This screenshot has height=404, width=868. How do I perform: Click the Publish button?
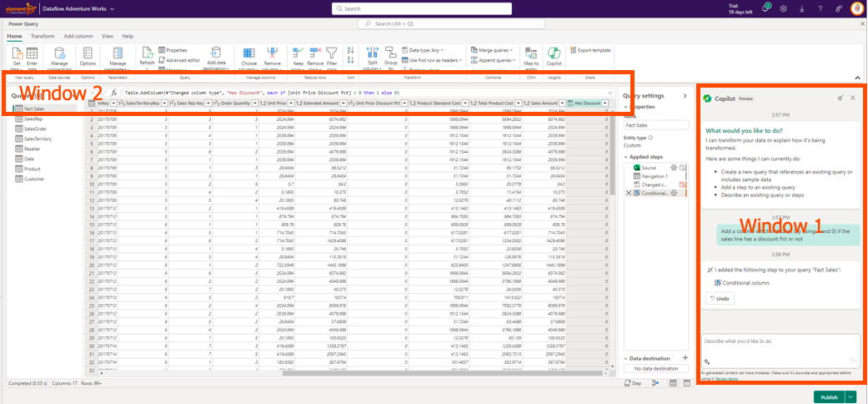click(830, 396)
